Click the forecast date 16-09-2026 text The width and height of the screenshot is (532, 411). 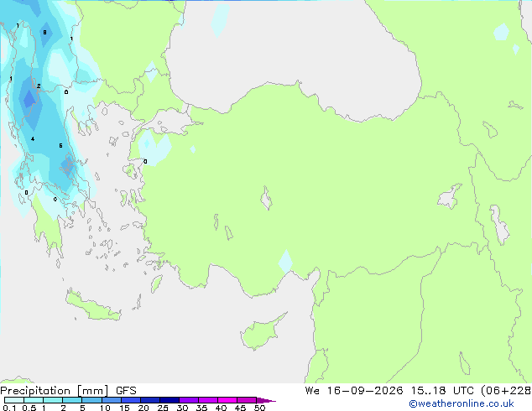[x=365, y=391]
